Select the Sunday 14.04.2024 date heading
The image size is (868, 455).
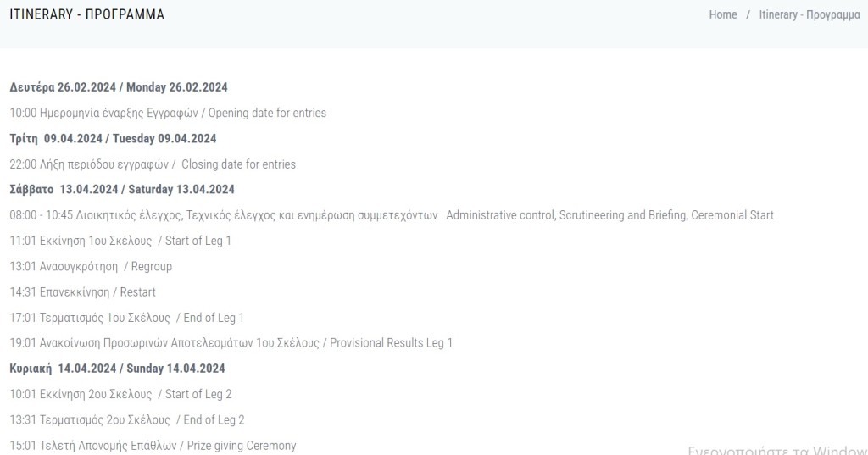(x=117, y=369)
